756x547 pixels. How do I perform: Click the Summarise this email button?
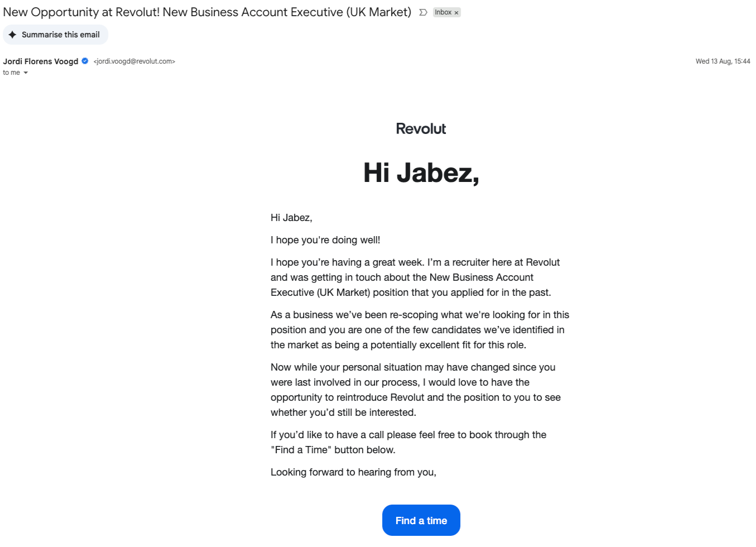(55, 35)
